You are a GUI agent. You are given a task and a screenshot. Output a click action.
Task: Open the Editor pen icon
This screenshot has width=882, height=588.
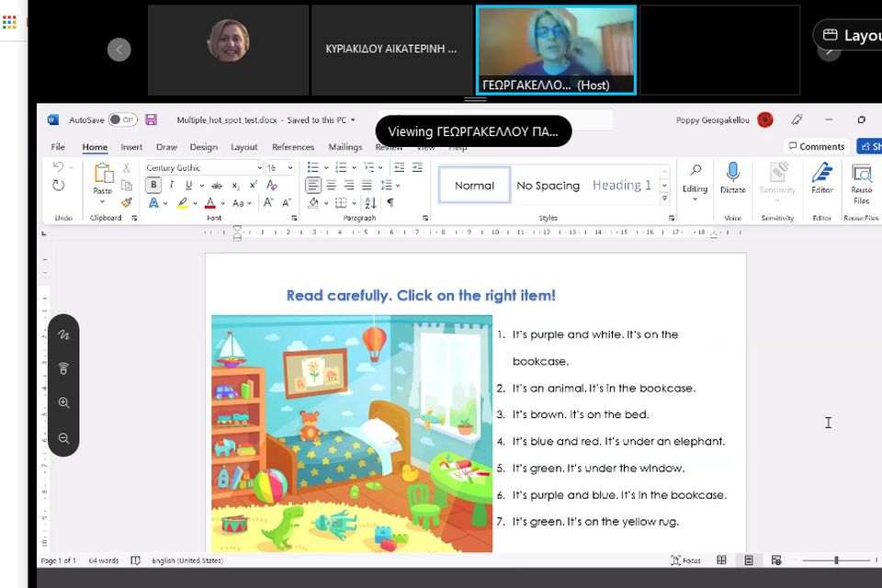click(821, 172)
